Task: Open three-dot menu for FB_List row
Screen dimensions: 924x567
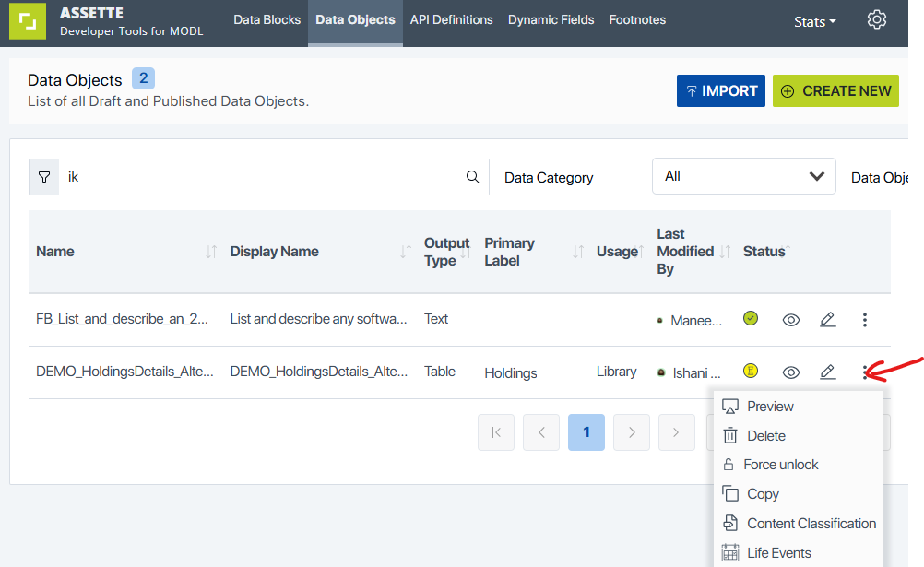Action: click(x=864, y=320)
